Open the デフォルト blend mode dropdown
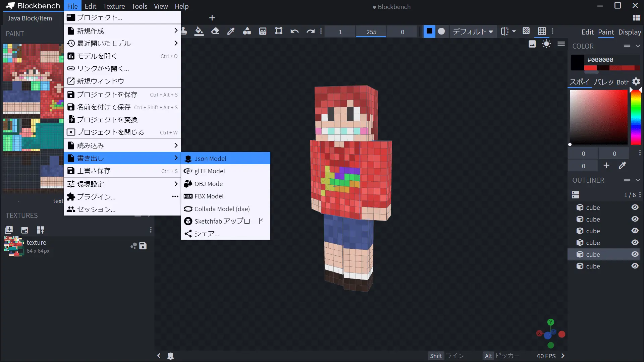This screenshot has width=644, height=362. coord(473,32)
